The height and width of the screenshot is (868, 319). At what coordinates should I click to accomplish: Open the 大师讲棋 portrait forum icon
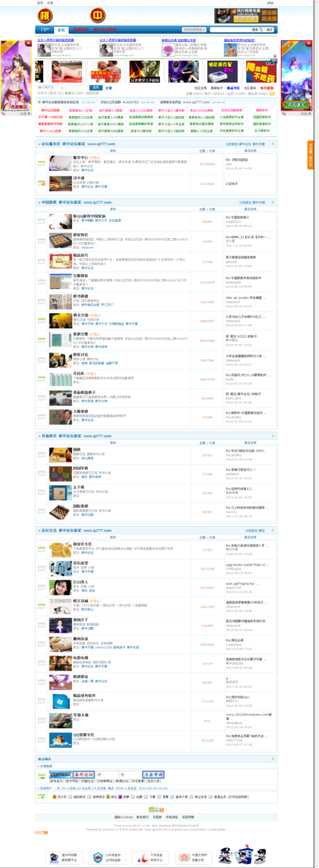[60, 414]
